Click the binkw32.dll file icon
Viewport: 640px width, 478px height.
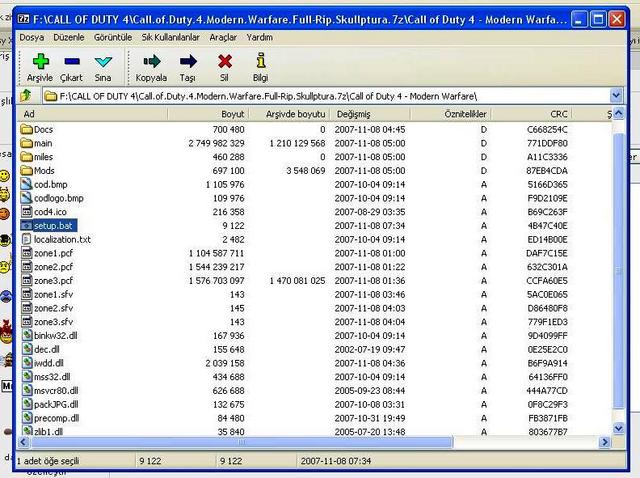[x=27, y=336]
